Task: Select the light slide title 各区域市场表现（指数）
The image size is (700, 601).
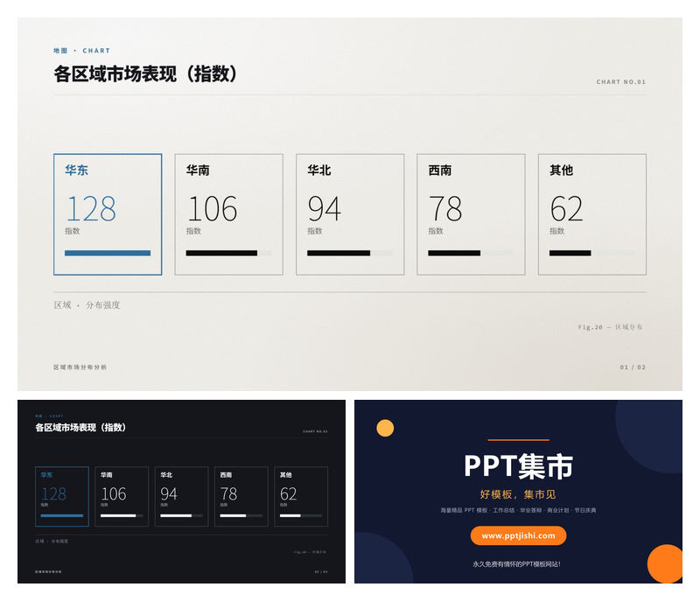Action: (145, 73)
